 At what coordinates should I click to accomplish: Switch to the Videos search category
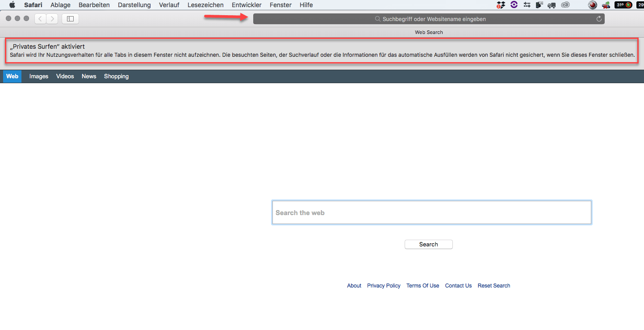(x=65, y=76)
